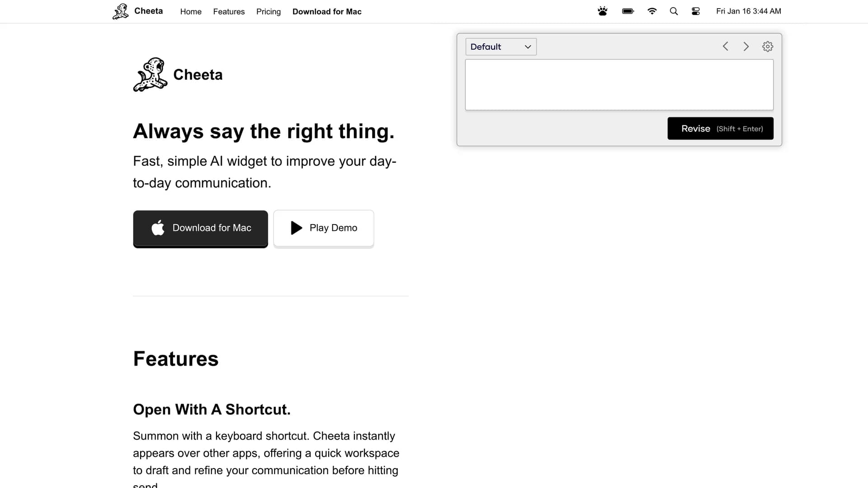Click the Summon with a keyboard shortcut paragraph

coord(266,458)
